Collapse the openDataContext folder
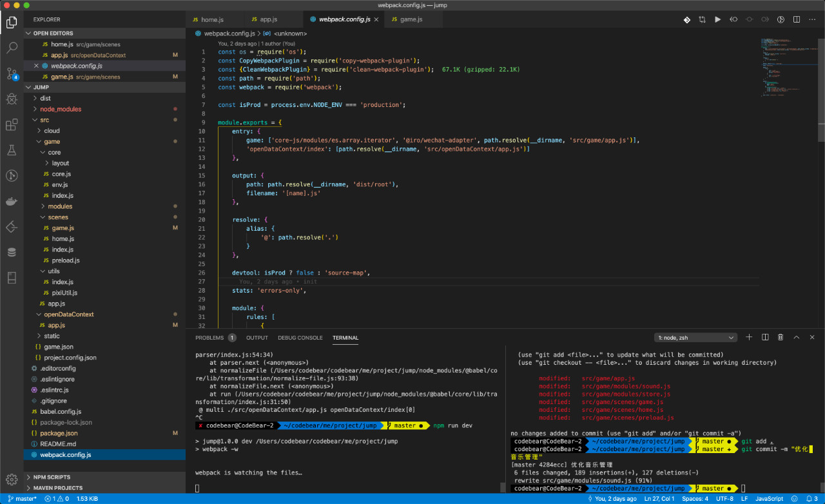This screenshot has height=504, width=825. [x=69, y=315]
